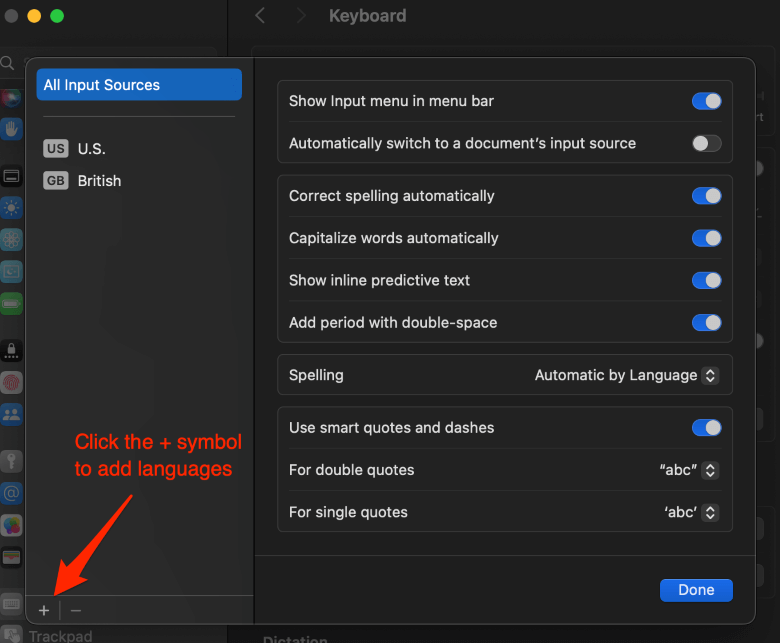Click the forward chevron beside Keyboard title
The image size is (780, 643).
pos(301,16)
